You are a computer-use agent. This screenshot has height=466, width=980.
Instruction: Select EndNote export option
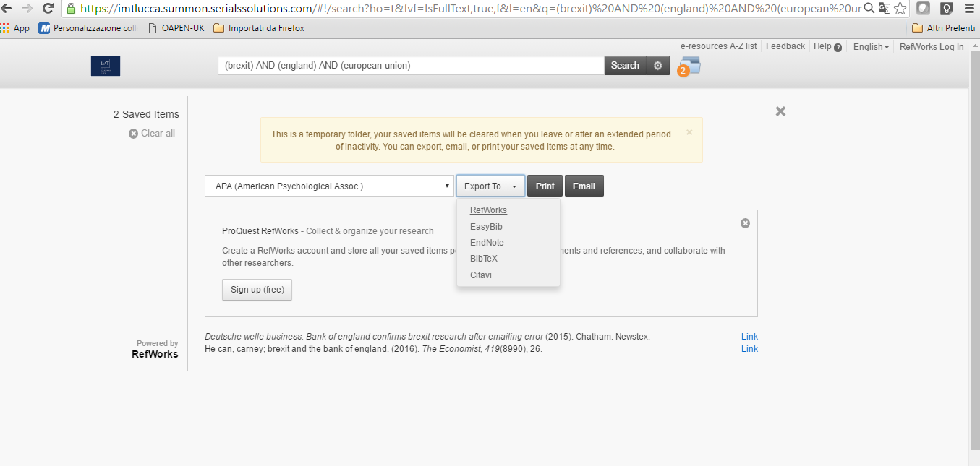point(487,243)
